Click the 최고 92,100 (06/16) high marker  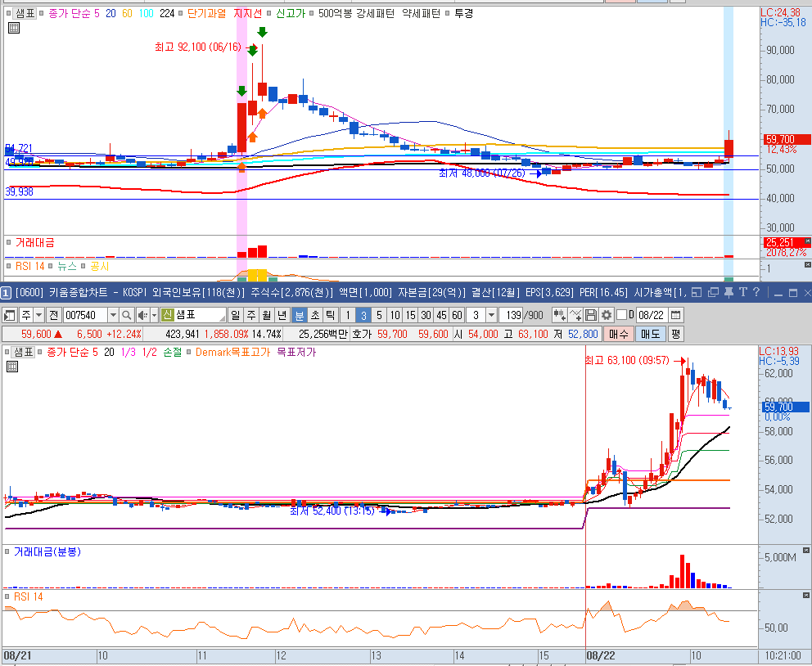[x=198, y=47]
